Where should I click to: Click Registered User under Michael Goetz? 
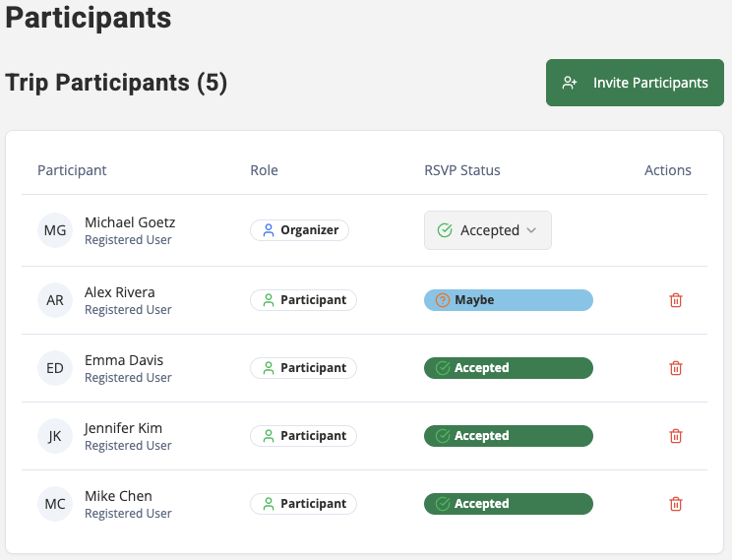128,239
